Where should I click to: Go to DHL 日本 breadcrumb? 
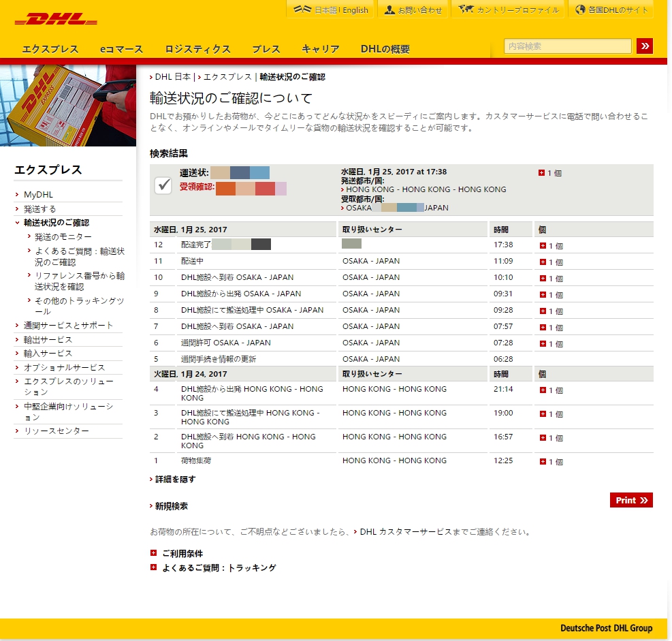173,77
